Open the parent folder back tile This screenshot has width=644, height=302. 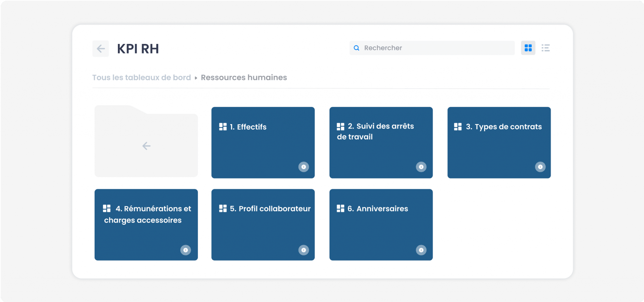[x=146, y=141]
